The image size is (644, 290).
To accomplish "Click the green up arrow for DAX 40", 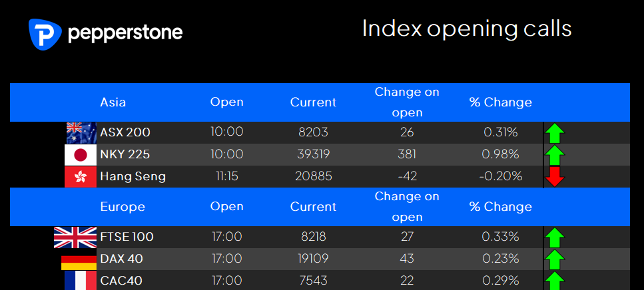I will click(x=555, y=259).
